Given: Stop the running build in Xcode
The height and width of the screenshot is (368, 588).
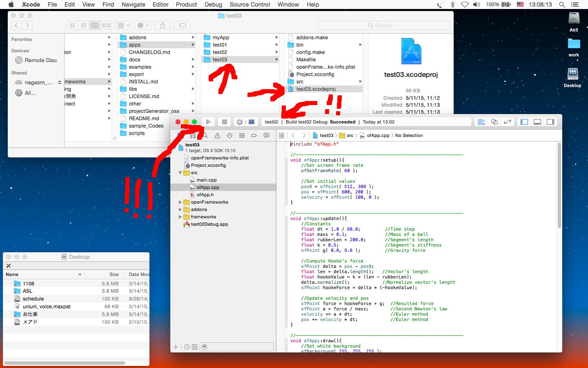Looking at the screenshot, I should (x=224, y=122).
